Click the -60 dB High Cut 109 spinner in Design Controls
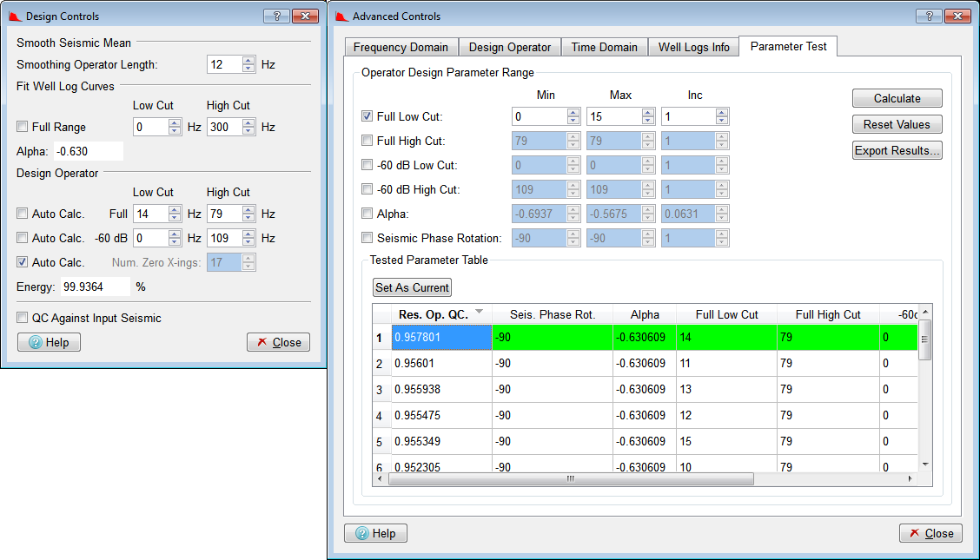This screenshot has width=980, height=560. 248,238
